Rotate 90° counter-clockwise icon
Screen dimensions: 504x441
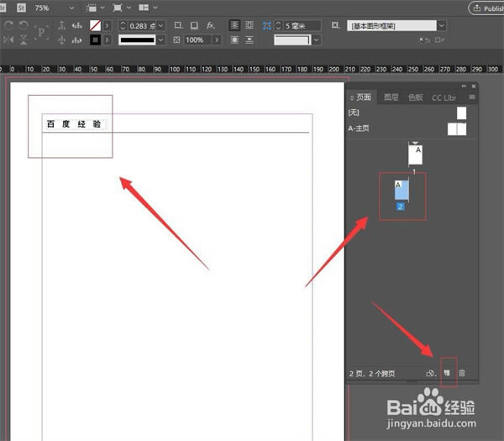[x=24, y=25]
